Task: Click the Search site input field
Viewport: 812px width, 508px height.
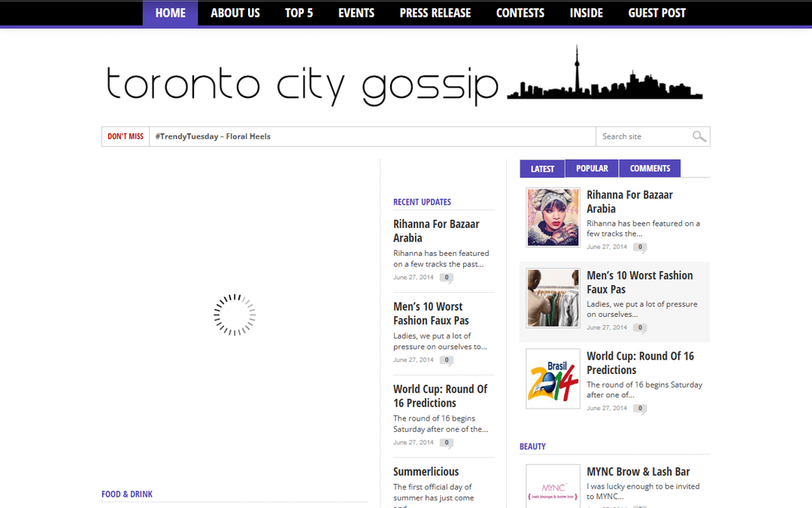Action: (x=644, y=136)
